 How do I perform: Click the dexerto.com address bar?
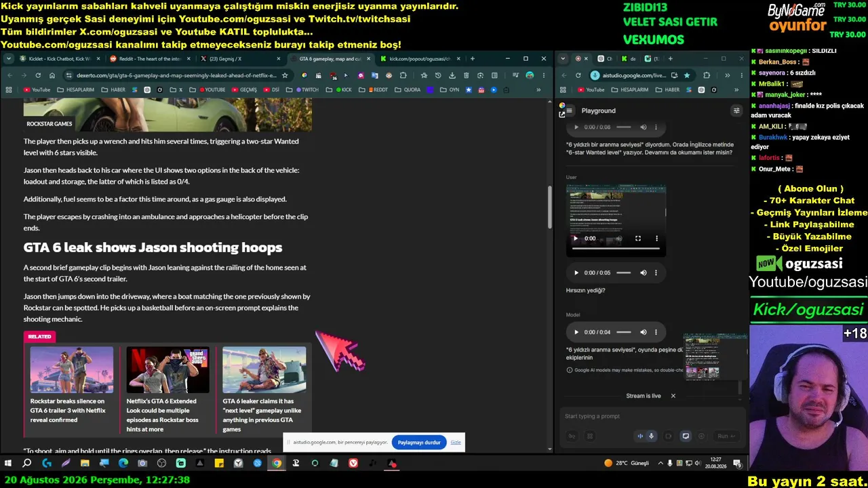176,75
